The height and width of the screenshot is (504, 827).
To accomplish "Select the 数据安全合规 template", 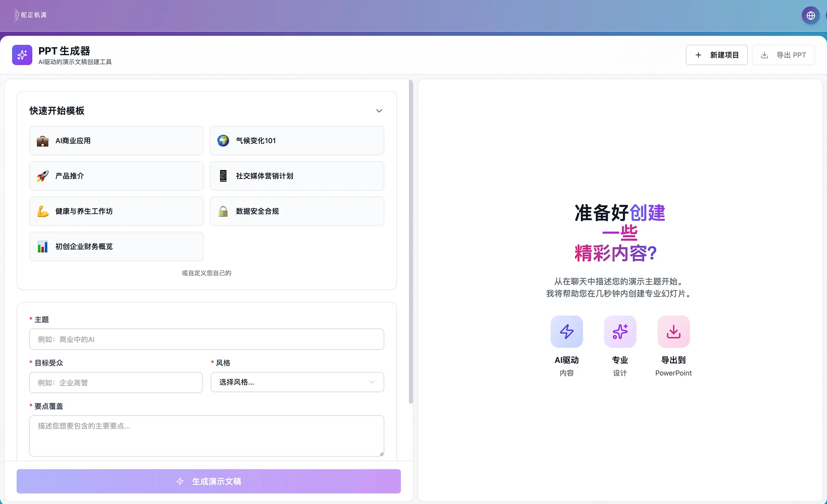I will click(x=297, y=211).
